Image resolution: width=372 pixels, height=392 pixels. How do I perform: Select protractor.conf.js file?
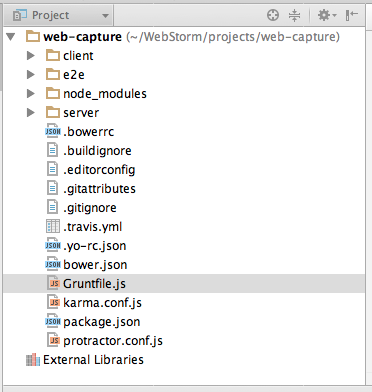[x=113, y=341]
